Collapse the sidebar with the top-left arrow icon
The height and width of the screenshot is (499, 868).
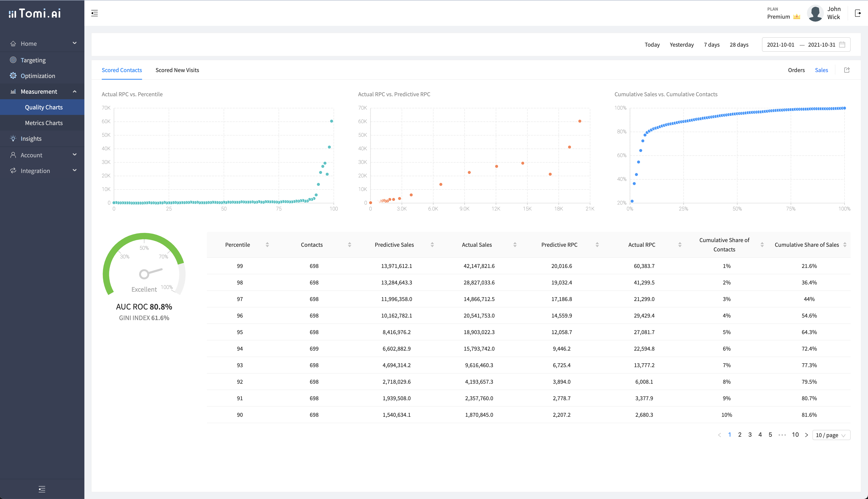[x=94, y=13]
